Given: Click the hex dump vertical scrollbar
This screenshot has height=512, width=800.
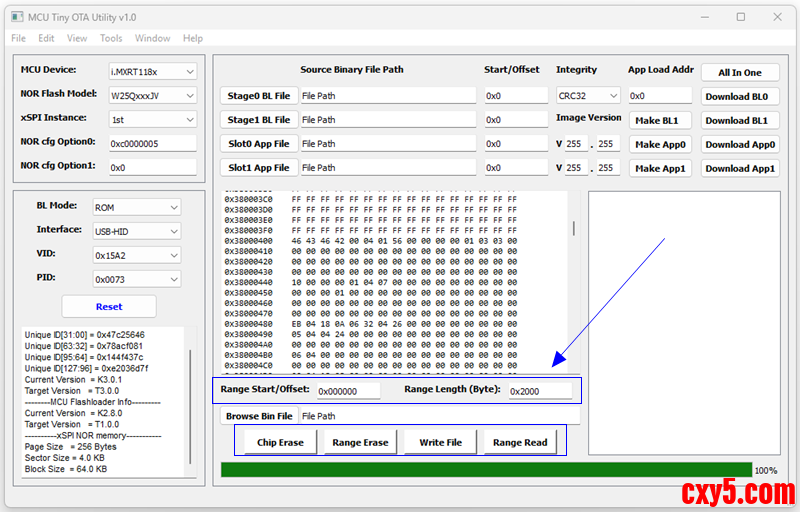Looking at the screenshot, I should coord(573,228).
